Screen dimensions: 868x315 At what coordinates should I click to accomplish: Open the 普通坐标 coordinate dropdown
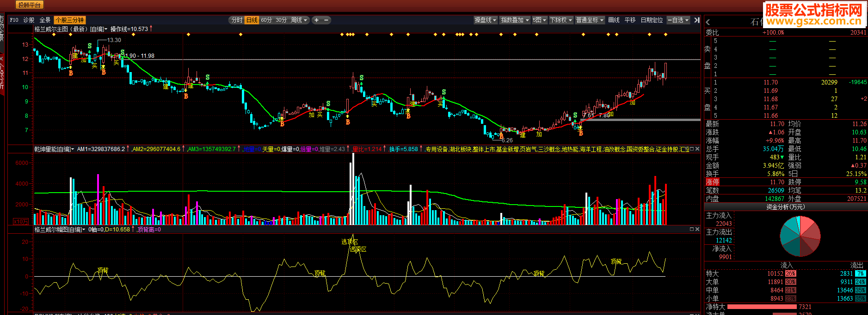[x=590, y=20]
